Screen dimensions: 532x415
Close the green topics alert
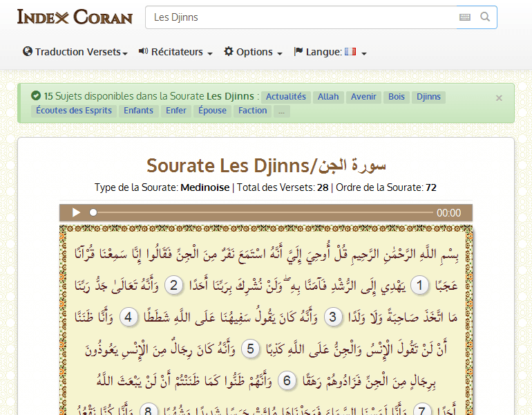click(499, 98)
